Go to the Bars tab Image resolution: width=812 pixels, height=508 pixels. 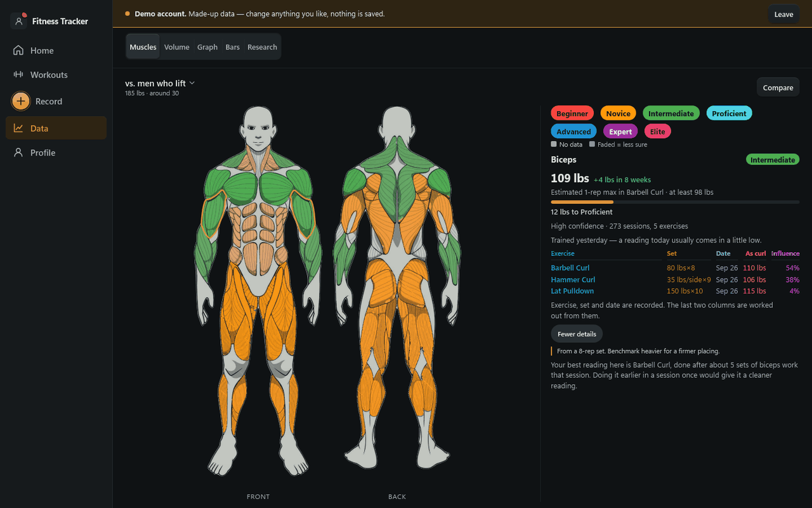click(x=233, y=47)
